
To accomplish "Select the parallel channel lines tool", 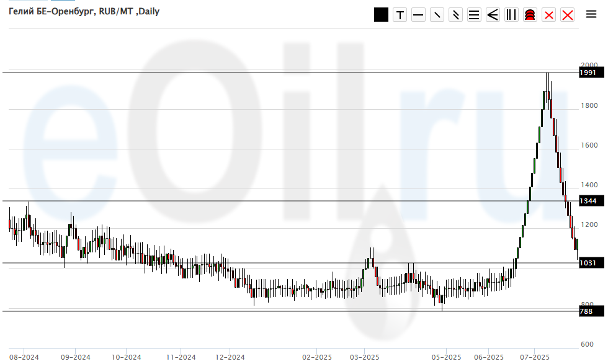I will click(x=455, y=15).
